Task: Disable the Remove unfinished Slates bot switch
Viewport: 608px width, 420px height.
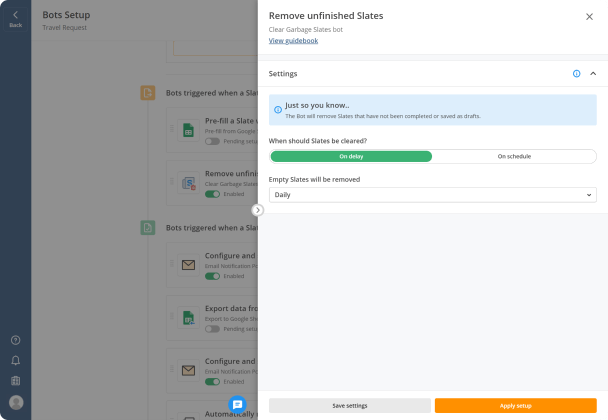Action: pos(212,194)
